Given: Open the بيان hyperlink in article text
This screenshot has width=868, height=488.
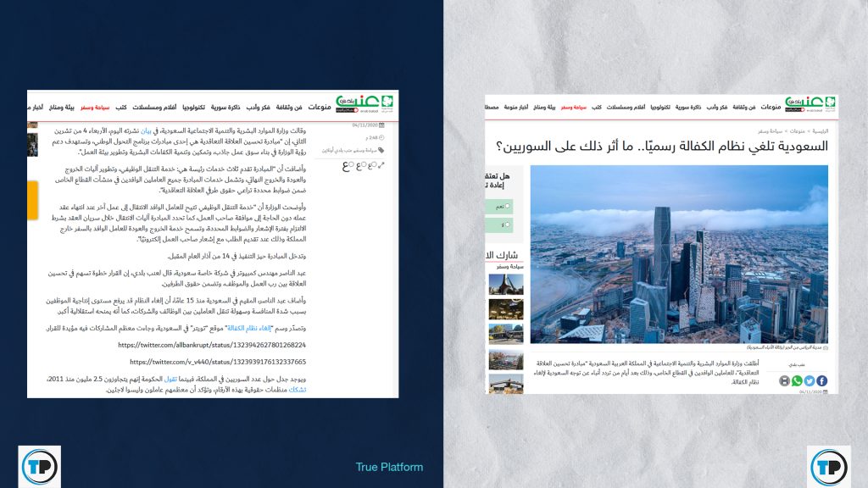Looking at the screenshot, I should pos(146,131).
